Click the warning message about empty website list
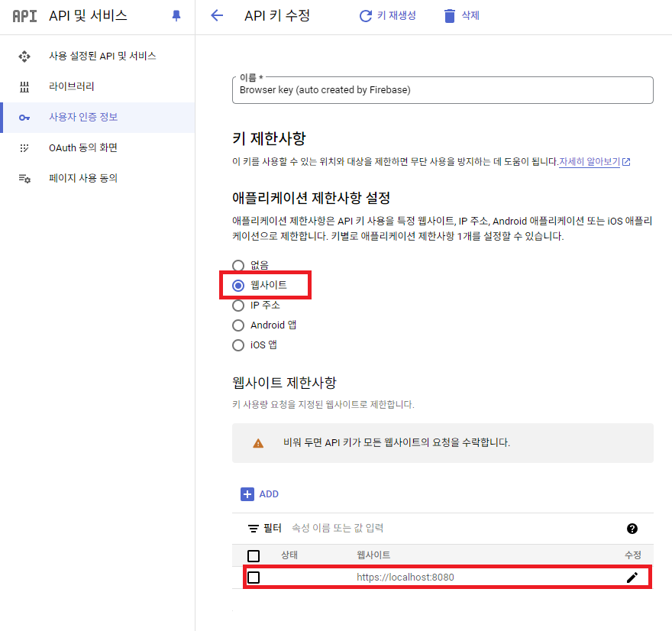The width and height of the screenshot is (672, 631). [x=396, y=443]
